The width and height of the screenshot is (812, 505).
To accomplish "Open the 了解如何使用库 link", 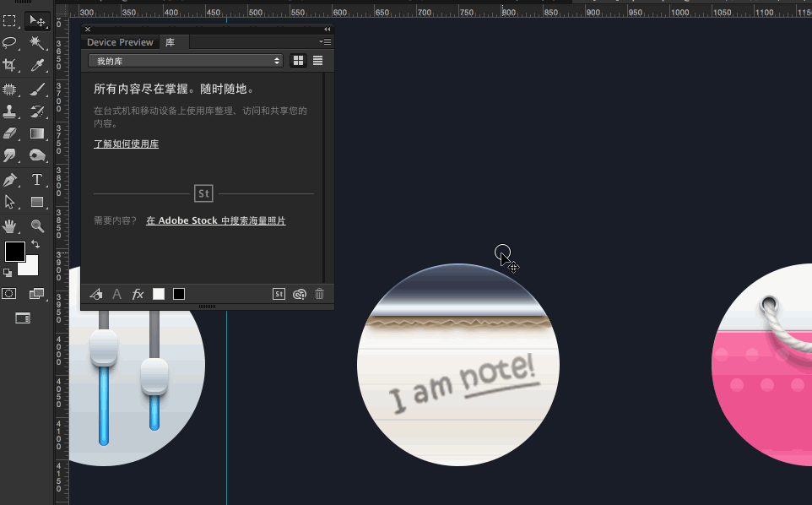I will [x=126, y=144].
